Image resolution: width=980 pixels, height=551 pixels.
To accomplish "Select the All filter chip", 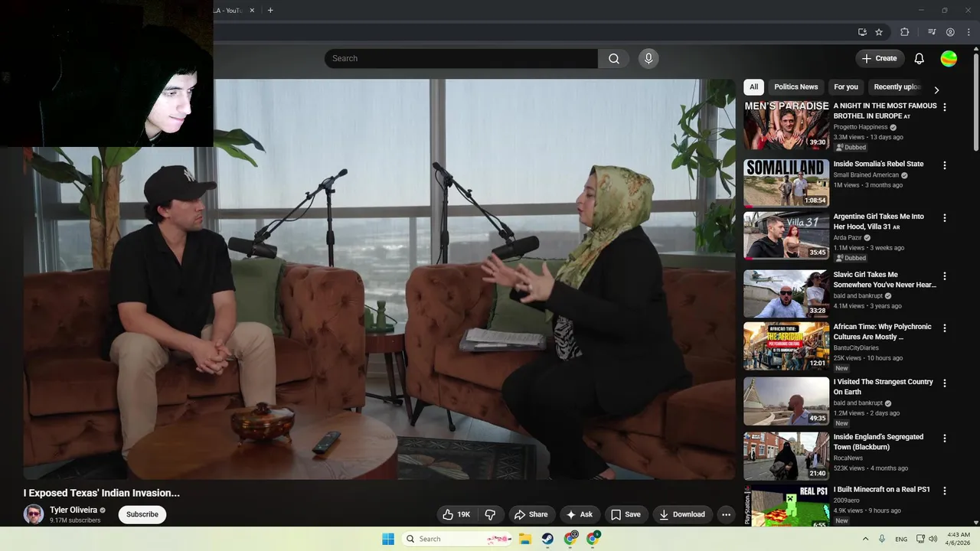I will click(753, 86).
